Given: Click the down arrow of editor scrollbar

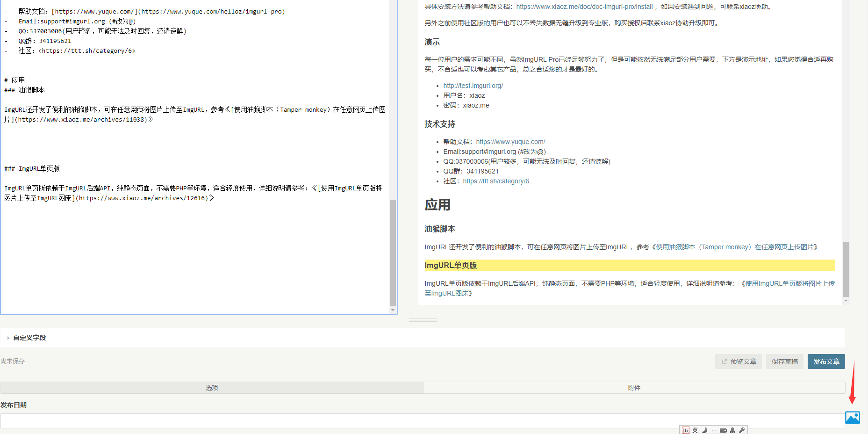Looking at the screenshot, I should click(393, 310).
